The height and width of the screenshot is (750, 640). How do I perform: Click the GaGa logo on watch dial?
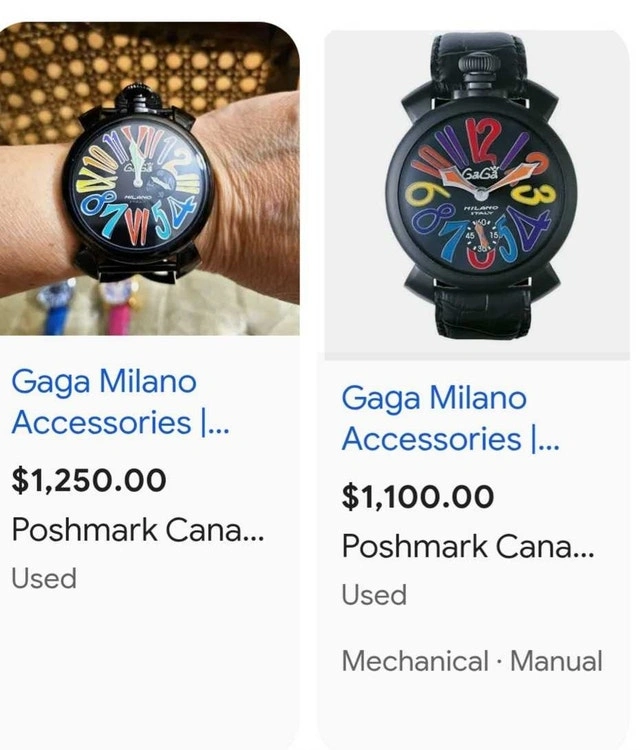(x=480, y=172)
